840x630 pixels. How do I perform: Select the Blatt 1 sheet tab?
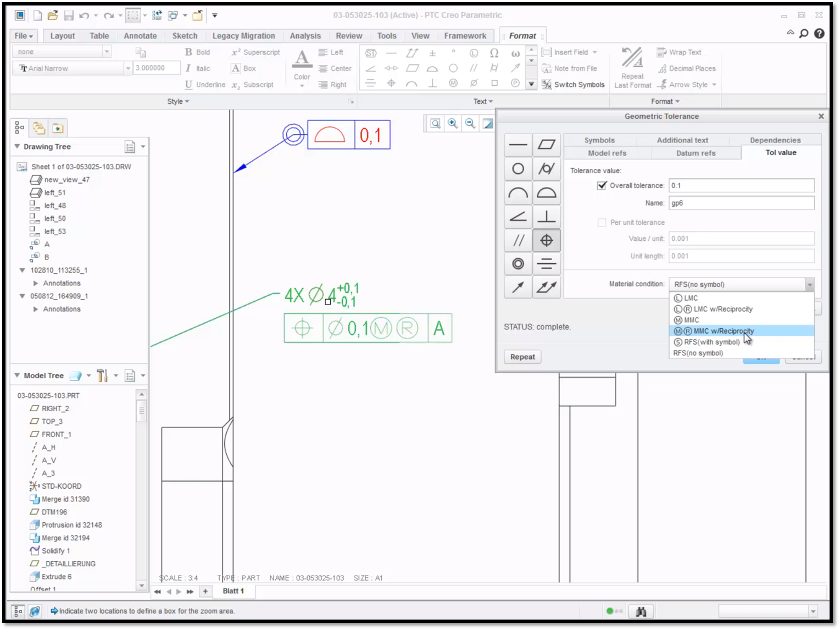click(x=233, y=592)
